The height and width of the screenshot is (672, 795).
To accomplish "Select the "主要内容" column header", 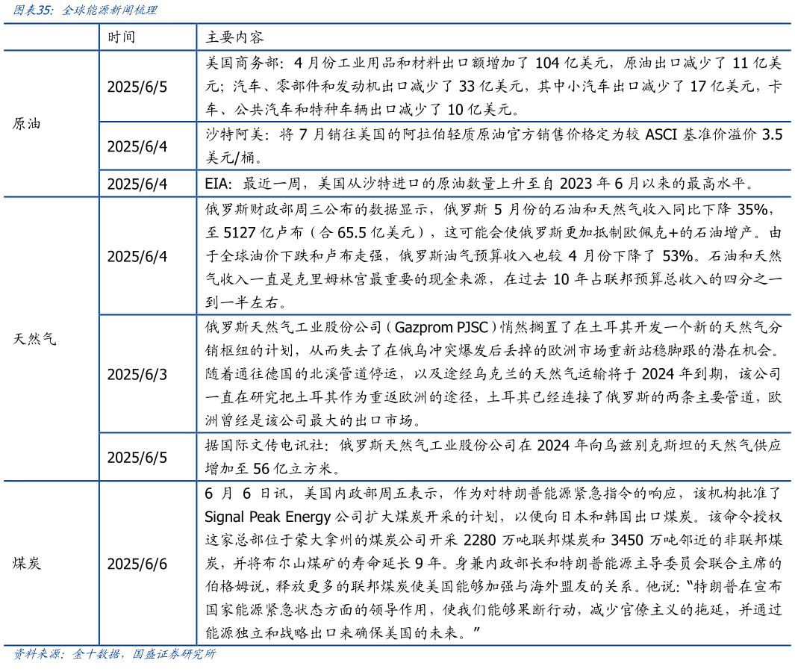I will coord(235,37).
